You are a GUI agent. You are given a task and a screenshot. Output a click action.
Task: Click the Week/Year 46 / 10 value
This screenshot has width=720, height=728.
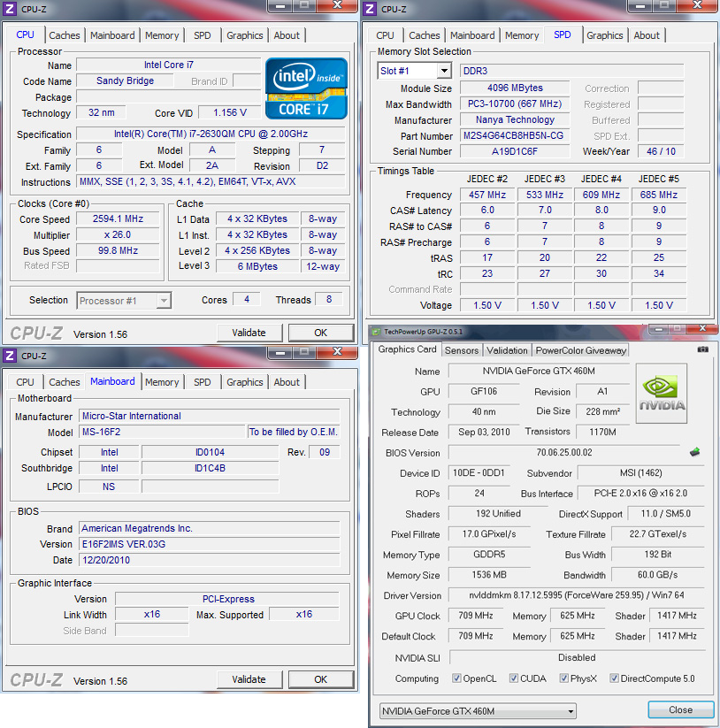coord(661,151)
